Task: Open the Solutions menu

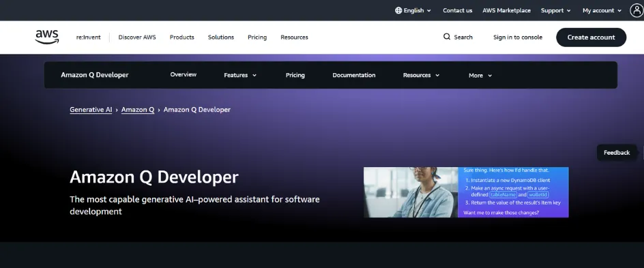Action: [x=221, y=38]
